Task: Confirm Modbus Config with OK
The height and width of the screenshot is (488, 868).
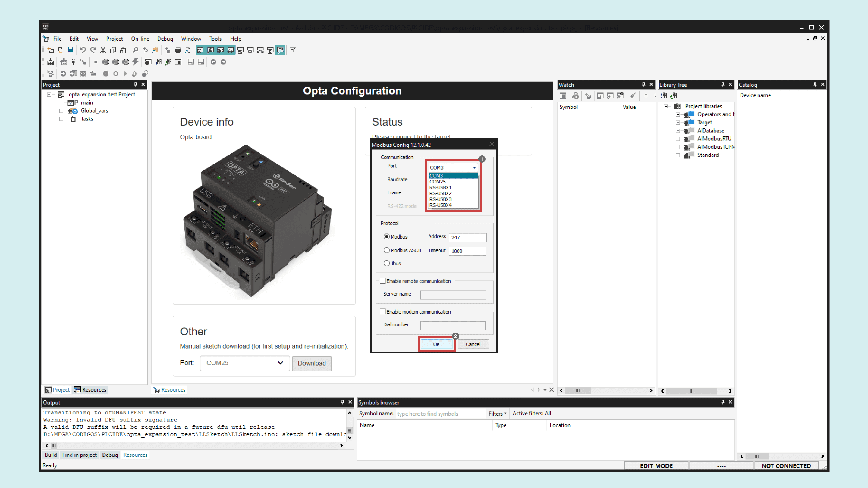Action: [x=436, y=344]
